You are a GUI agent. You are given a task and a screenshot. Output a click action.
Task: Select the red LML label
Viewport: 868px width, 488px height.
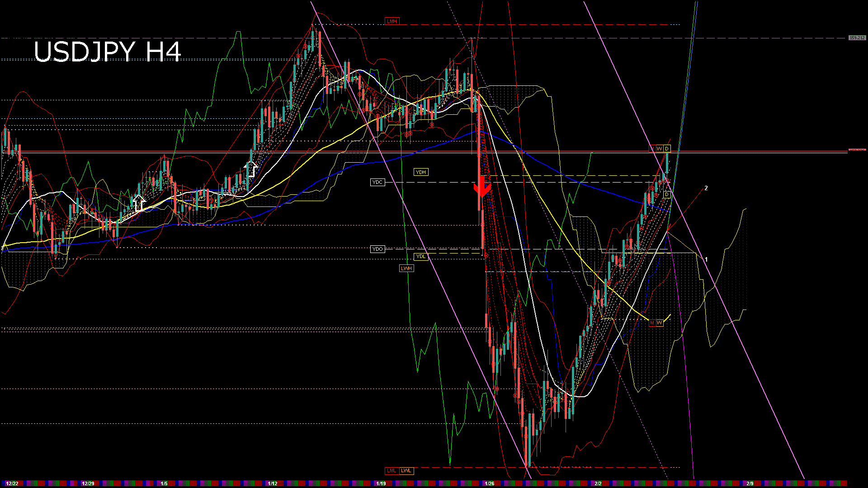click(392, 470)
